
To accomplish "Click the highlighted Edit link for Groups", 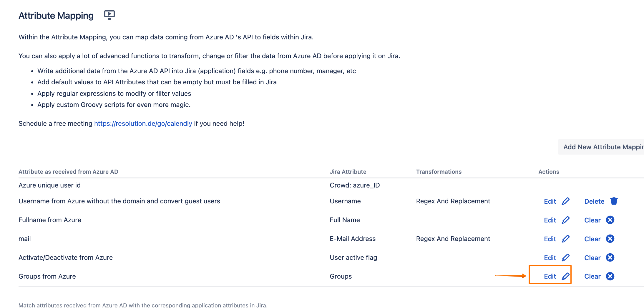I will pos(550,277).
